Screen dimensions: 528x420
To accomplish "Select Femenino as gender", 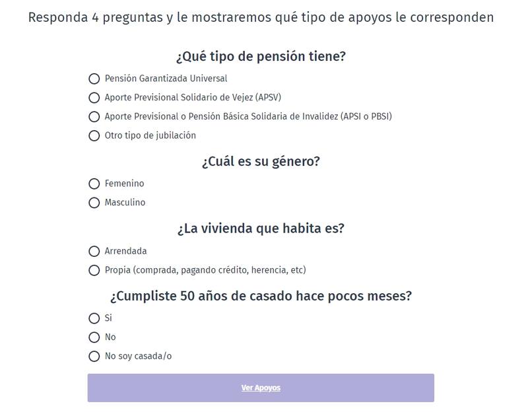I will point(94,184).
